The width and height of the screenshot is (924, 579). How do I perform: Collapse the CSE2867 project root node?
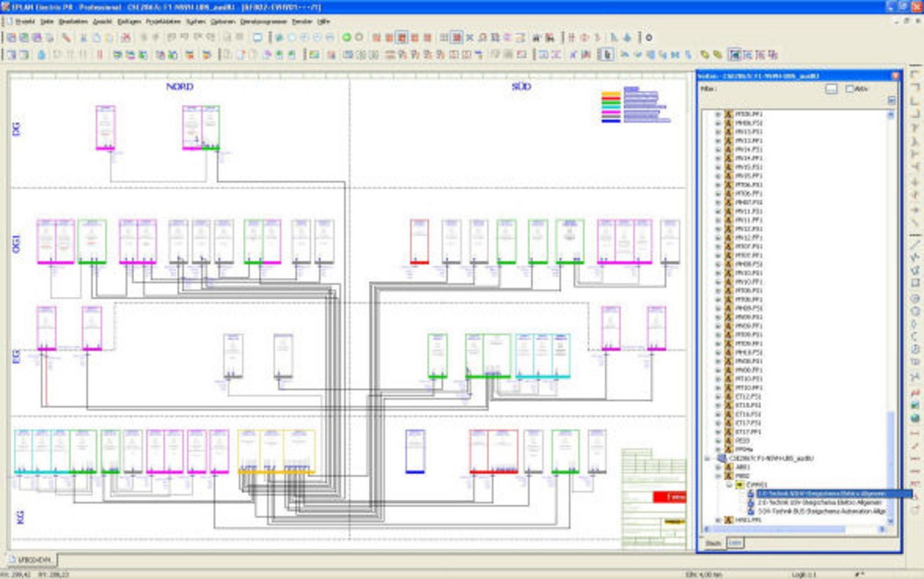click(x=708, y=458)
